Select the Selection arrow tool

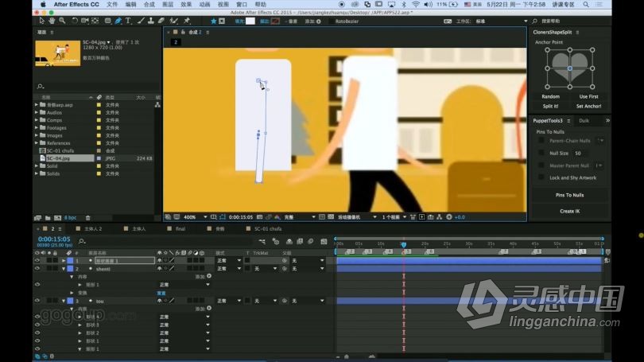pos(41,21)
